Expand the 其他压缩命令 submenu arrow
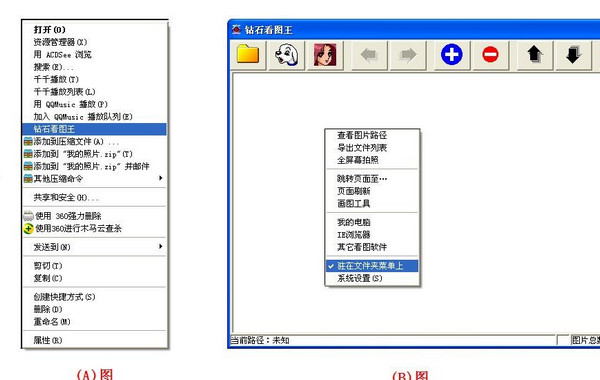600x380 pixels. [161, 178]
